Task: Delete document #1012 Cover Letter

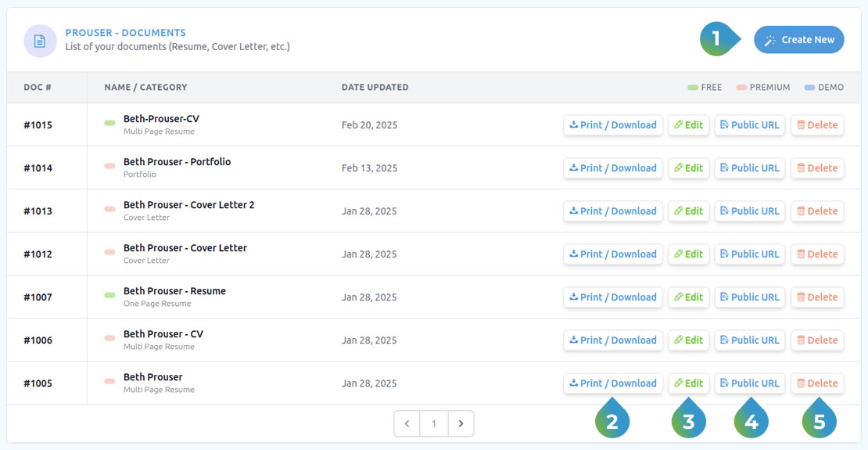Action: coord(817,254)
